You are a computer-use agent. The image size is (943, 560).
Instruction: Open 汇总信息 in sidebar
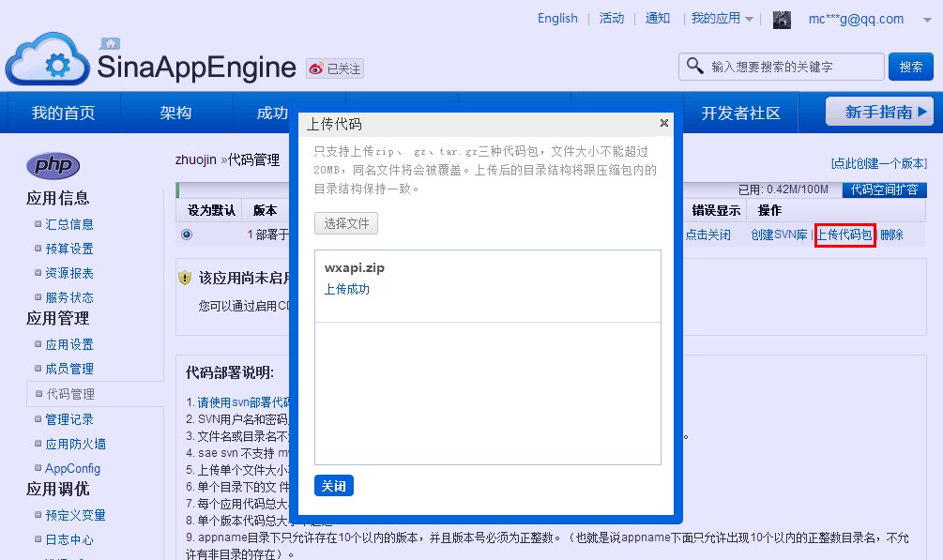tap(69, 224)
